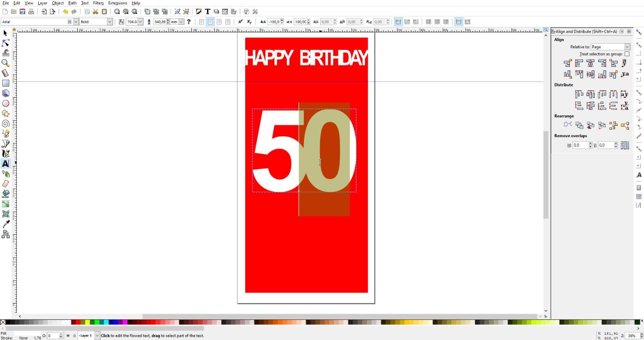Open the 'Relative to: Page' dropdown
Image resolution: width=644 pixels, height=340 pixels.
pyautogui.click(x=610, y=47)
